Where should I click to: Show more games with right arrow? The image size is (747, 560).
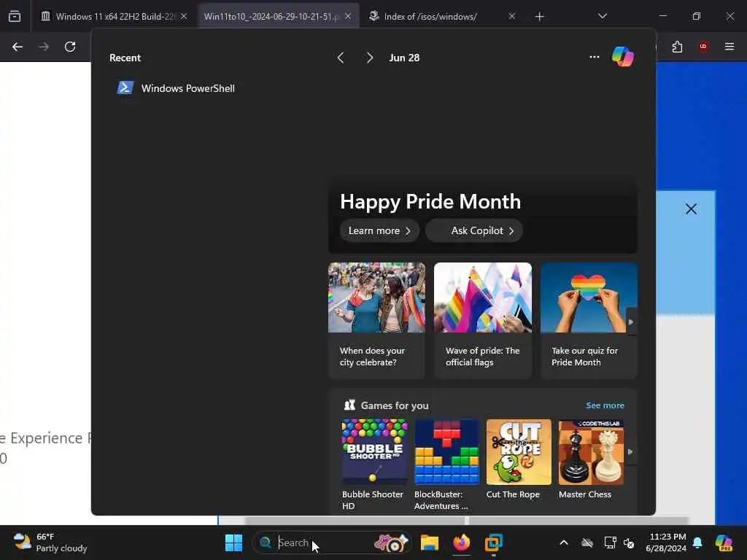(630, 451)
